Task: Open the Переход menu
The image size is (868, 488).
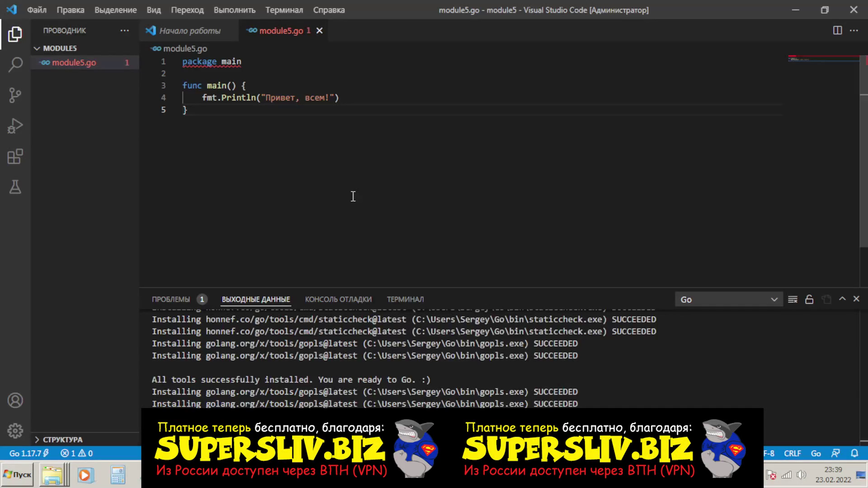Action: pos(187,9)
